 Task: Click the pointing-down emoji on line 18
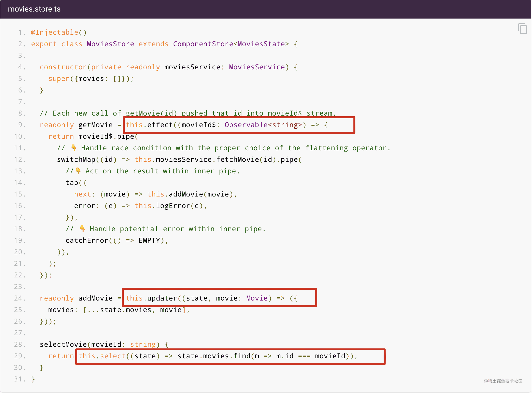(82, 229)
